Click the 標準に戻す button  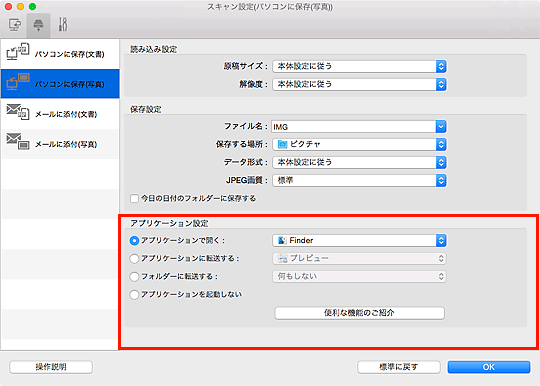tap(399, 367)
